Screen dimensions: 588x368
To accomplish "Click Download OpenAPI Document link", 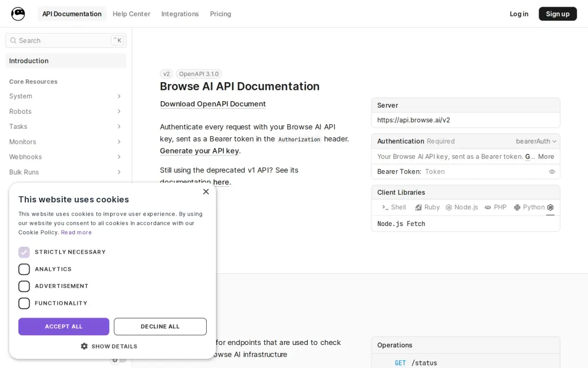I will (212, 104).
